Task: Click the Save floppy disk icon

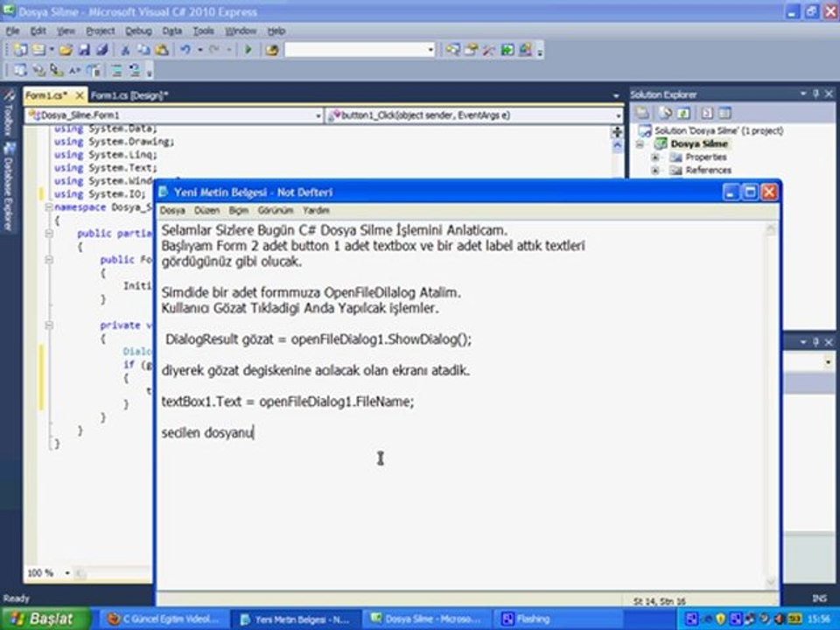Action: coord(84,50)
